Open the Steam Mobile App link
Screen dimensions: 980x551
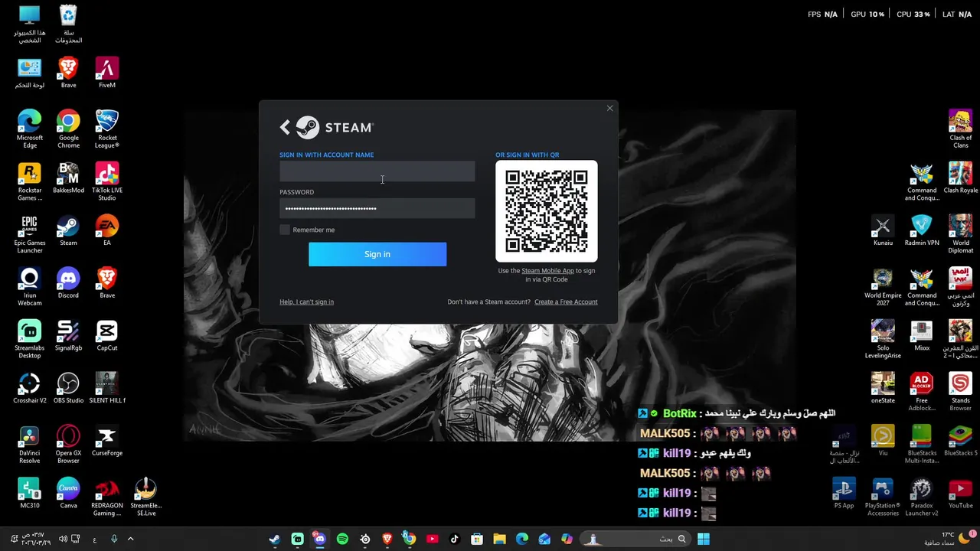(547, 270)
